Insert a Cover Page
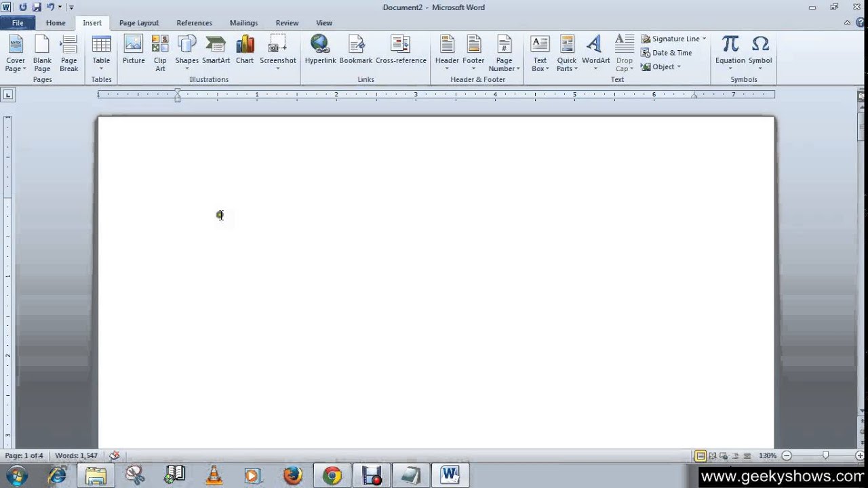Image resolution: width=868 pixels, height=488 pixels. (x=16, y=54)
